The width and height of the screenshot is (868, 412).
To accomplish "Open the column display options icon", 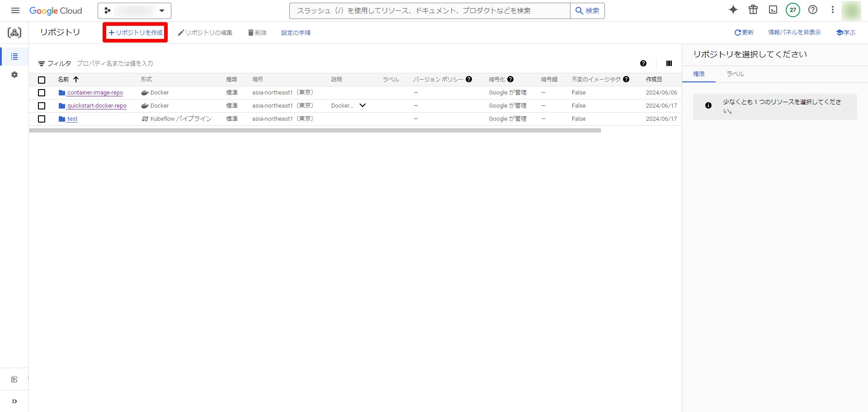I will [669, 63].
